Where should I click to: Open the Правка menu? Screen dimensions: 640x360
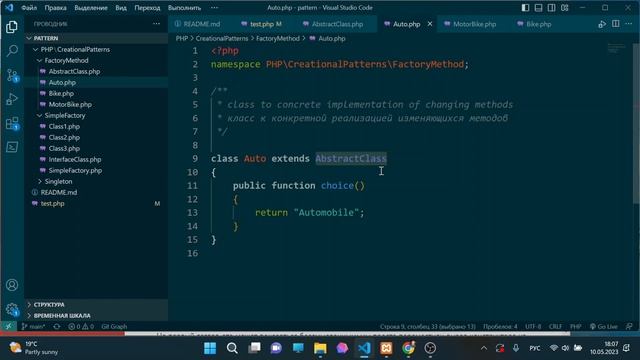point(56,8)
